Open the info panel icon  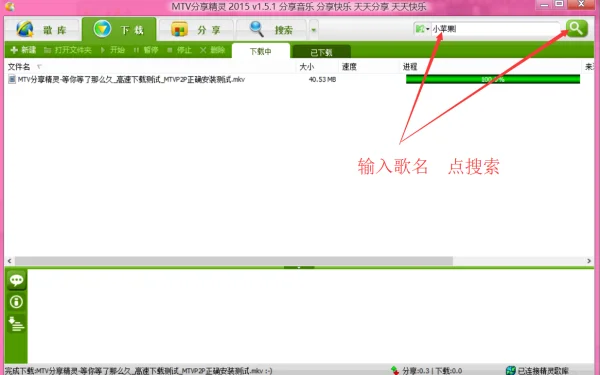tap(16, 302)
